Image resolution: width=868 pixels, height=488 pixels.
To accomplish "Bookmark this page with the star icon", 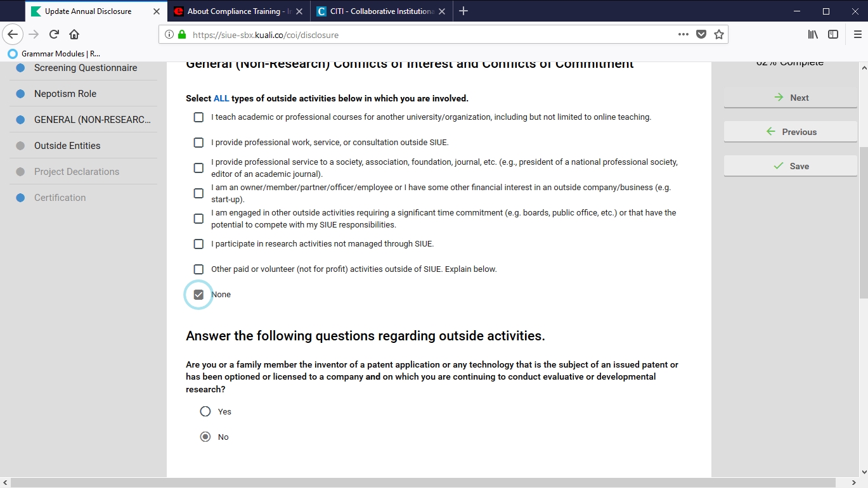I will (718, 35).
